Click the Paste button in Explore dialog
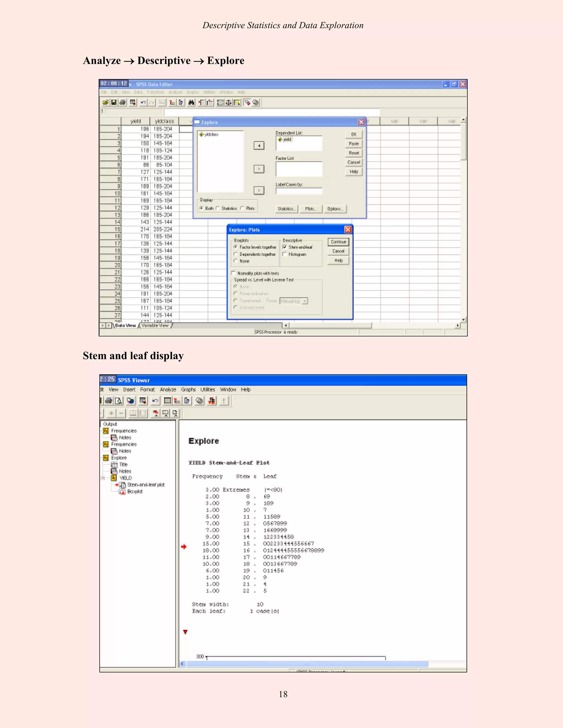 (354, 144)
